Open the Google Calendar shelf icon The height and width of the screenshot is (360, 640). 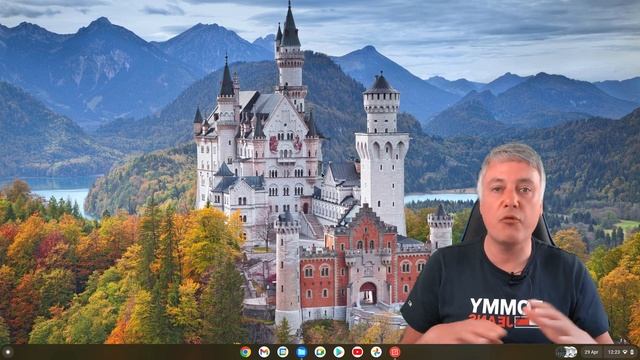(x=282, y=352)
